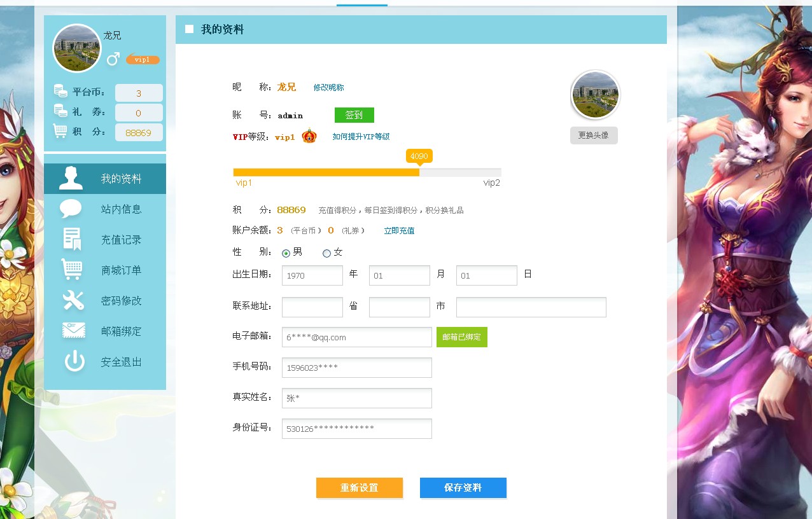This screenshot has height=519, width=812.
Task: Open 商城订单 menu item
Action: (x=105, y=270)
